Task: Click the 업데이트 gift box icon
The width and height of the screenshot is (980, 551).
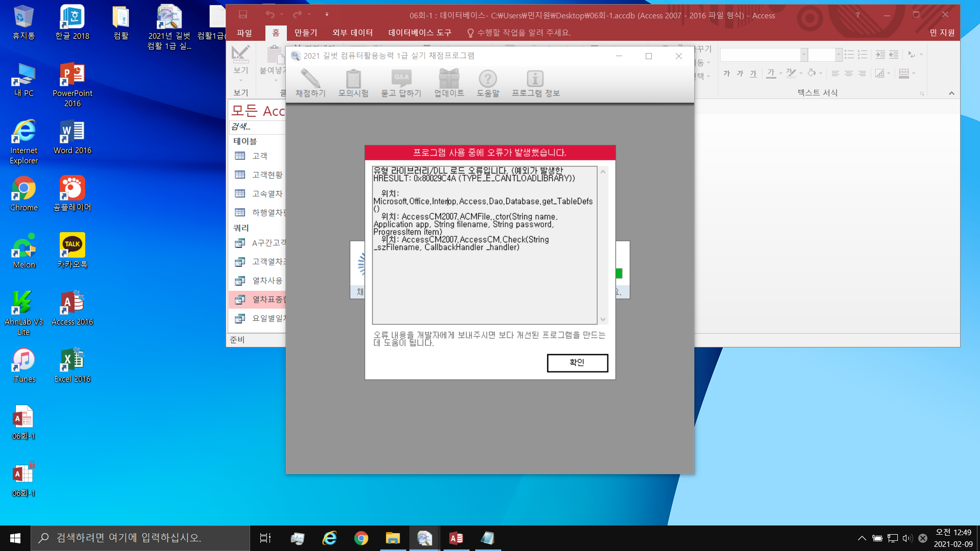Action: tap(449, 79)
